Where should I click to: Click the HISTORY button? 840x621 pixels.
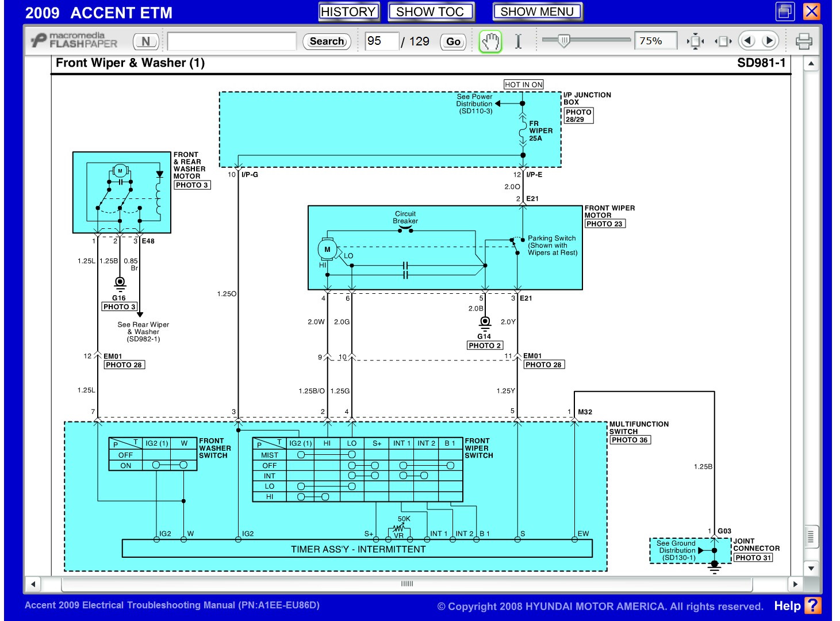(348, 11)
